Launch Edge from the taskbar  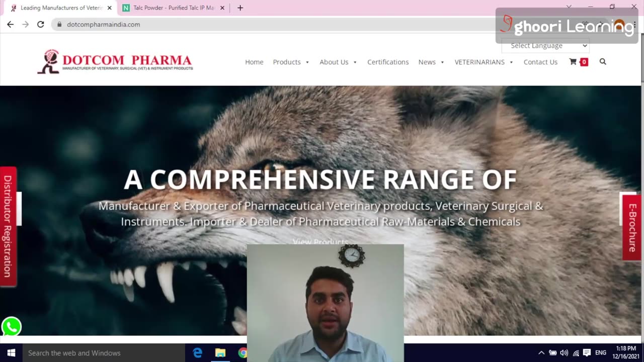pyautogui.click(x=197, y=353)
